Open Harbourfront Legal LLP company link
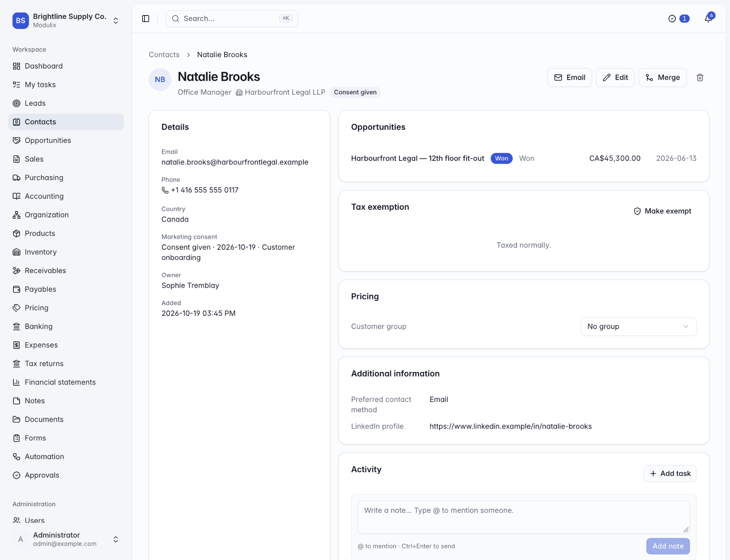The image size is (730, 560). (x=280, y=92)
